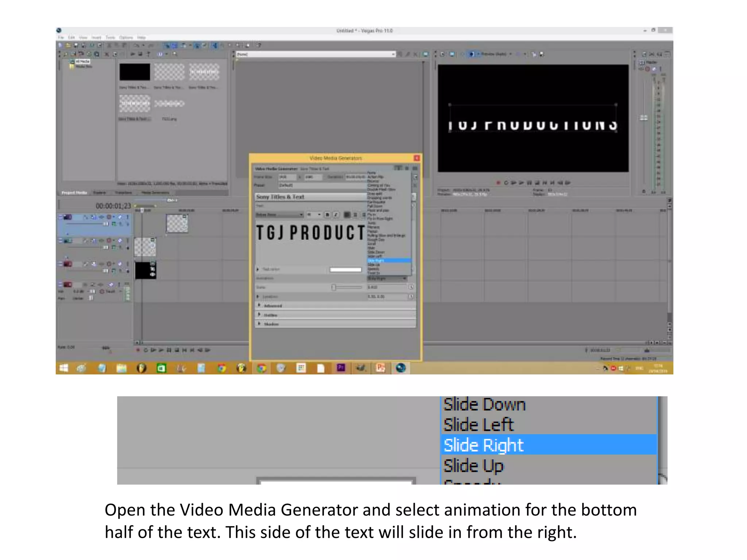This screenshot has height=560, width=747.
Task: Click the timeline cursor time 00:00:01;23
Action: point(113,206)
